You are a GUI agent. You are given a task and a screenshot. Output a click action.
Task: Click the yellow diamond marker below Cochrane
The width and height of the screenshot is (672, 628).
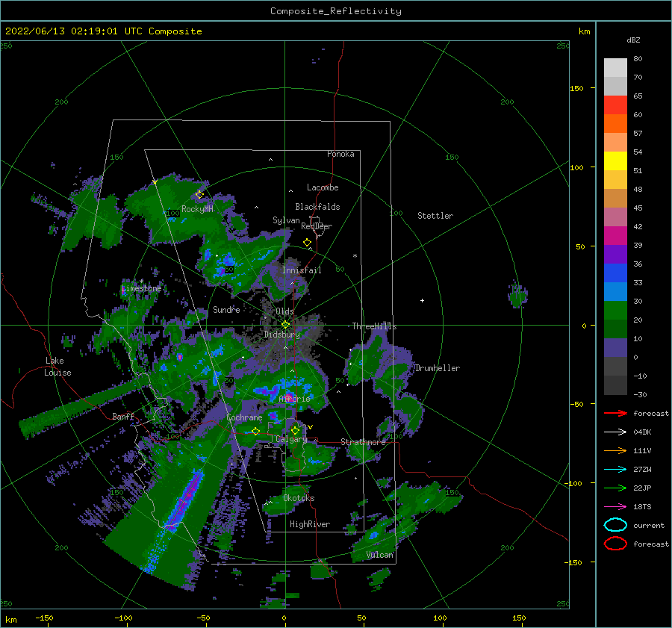[256, 432]
